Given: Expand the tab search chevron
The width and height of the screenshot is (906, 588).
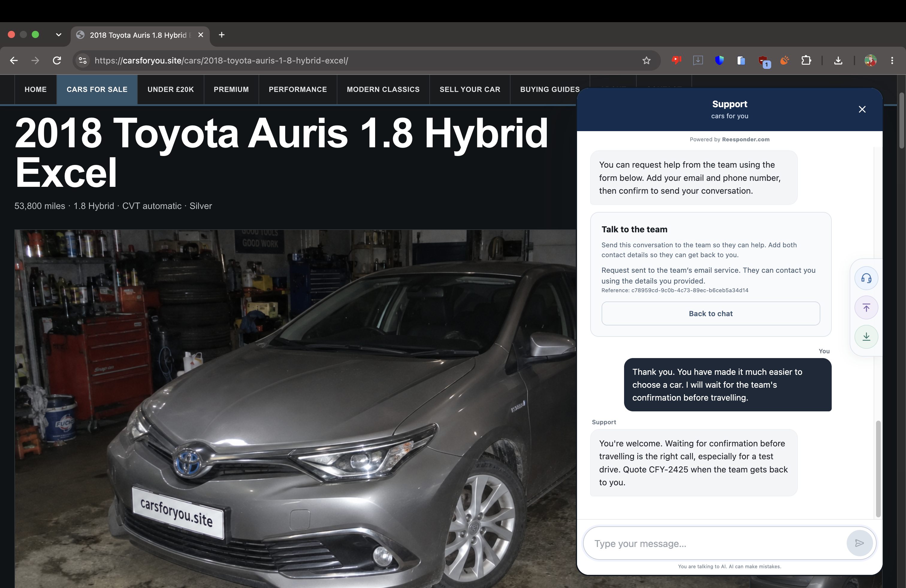Looking at the screenshot, I should (x=59, y=35).
